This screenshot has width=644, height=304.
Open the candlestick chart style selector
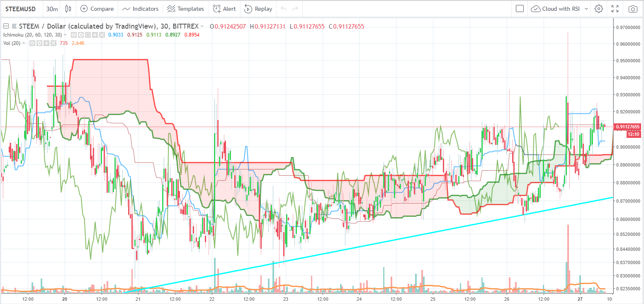click(68, 9)
